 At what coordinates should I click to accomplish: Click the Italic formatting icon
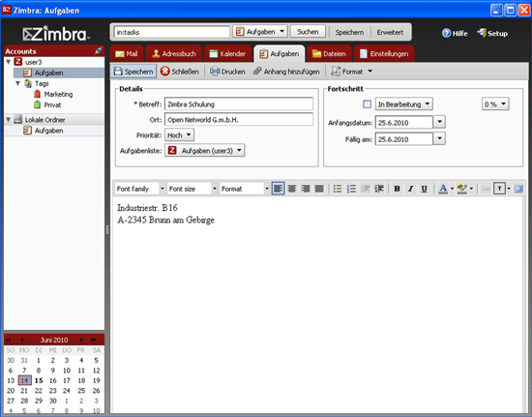click(x=410, y=189)
